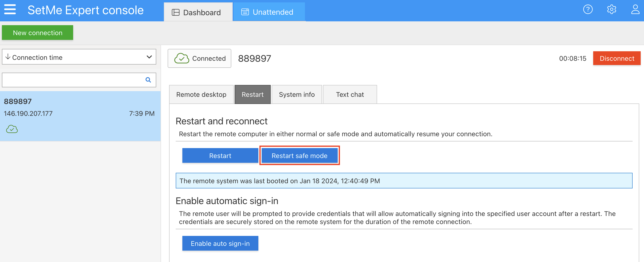Open the Text chat tab
Viewport: 644px width, 262px height.
point(350,94)
